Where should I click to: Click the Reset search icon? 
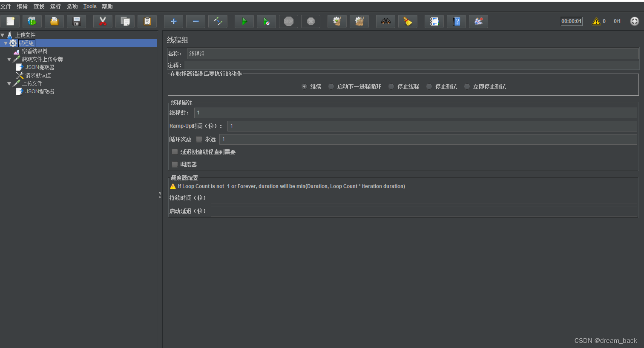(408, 21)
